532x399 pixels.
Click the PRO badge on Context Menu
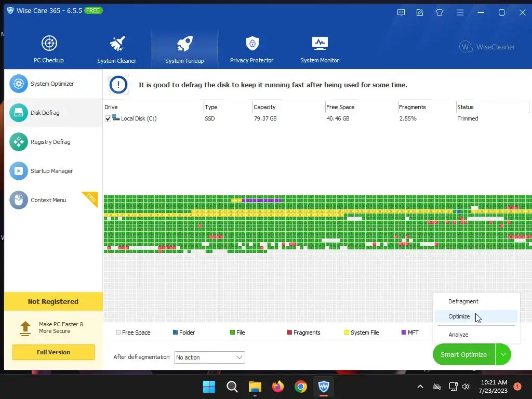tap(91, 198)
